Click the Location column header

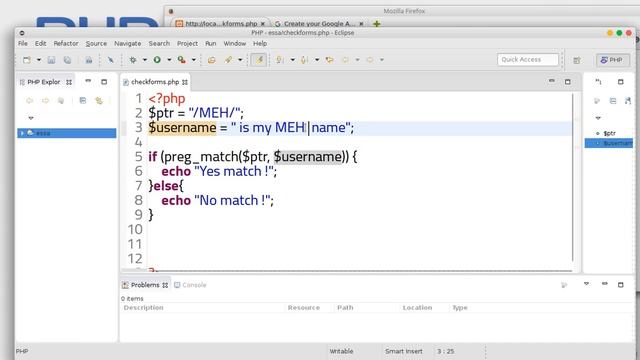(417, 308)
